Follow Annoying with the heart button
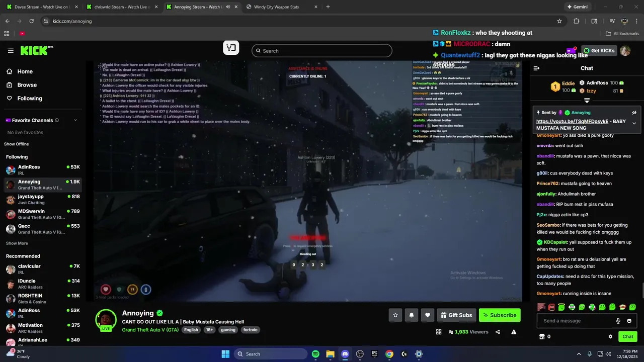 (x=428, y=315)
